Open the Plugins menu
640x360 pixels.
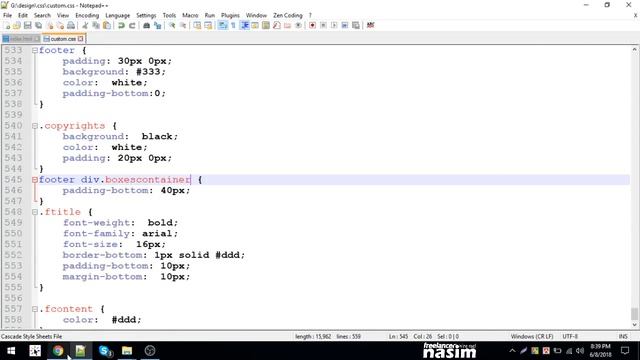[x=230, y=15]
